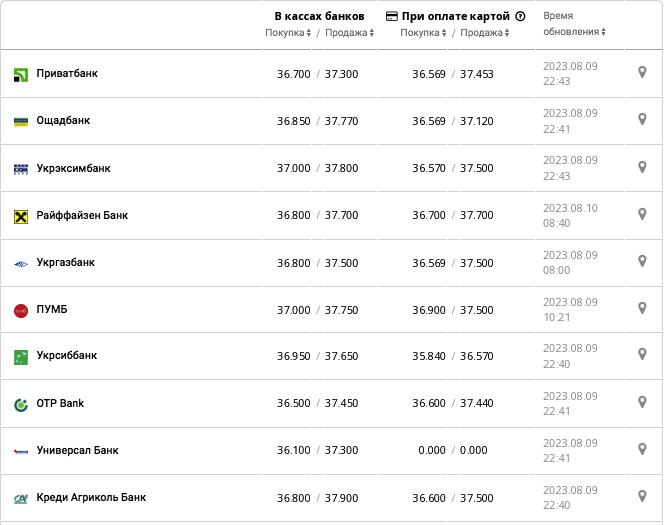
Task: Click the Укрсиббанк green logo icon
Action: click(x=21, y=357)
